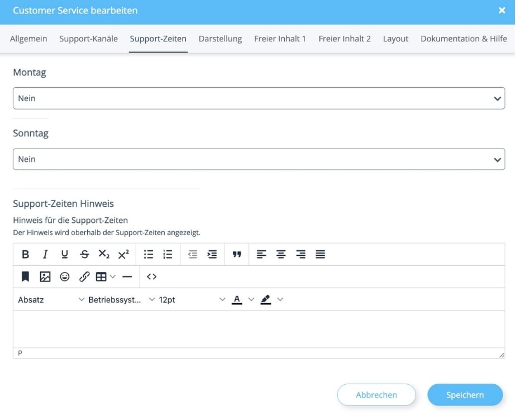Align text right
This screenshot has height=420, width=516.
coord(300,255)
